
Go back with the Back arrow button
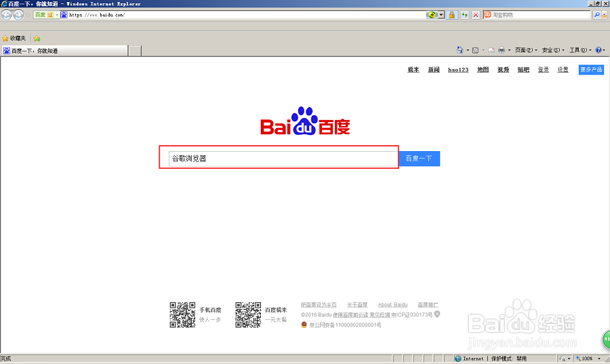tap(6, 15)
